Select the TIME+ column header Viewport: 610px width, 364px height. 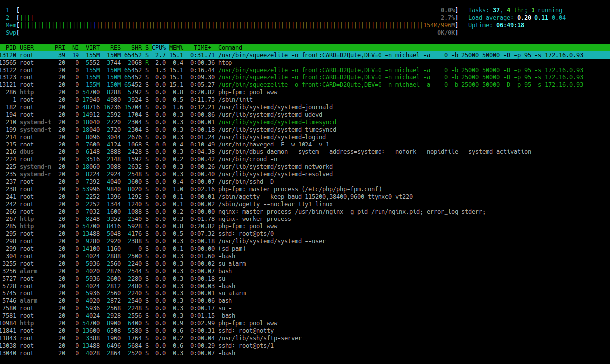point(202,48)
